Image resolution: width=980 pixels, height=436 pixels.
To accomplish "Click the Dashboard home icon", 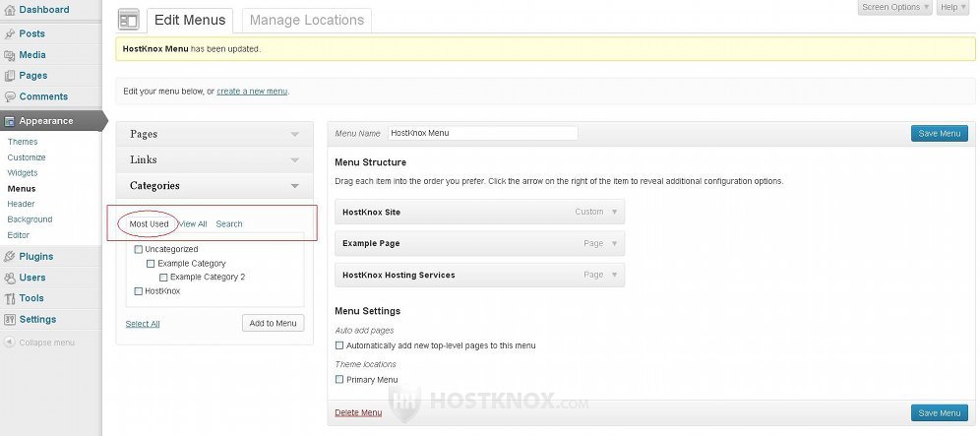I will (x=10, y=10).
